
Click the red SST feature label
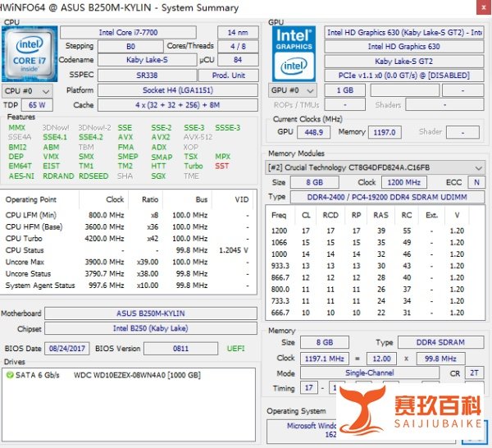[x=222, y=166]
